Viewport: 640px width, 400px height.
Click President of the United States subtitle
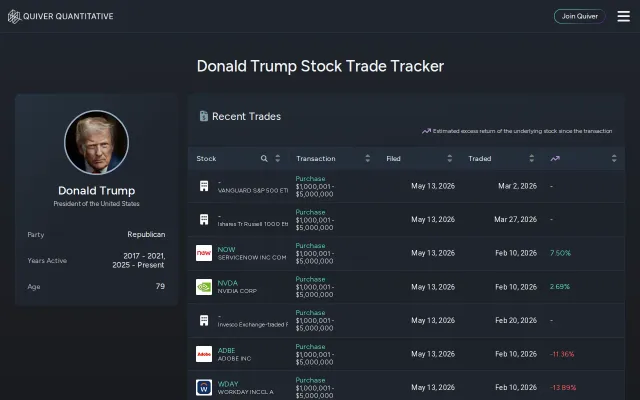[96, 204]
